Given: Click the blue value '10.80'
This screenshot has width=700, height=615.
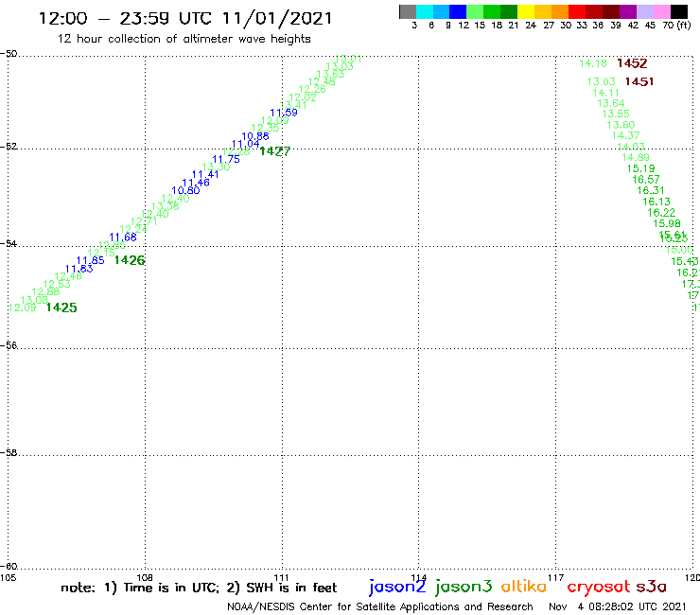Looking at the screenshot, I should click(185, 191).
